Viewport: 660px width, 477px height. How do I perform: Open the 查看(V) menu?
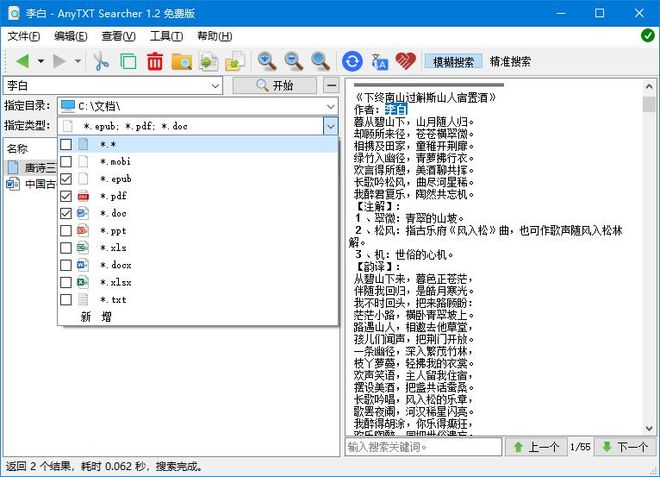(x=118, y=36)
